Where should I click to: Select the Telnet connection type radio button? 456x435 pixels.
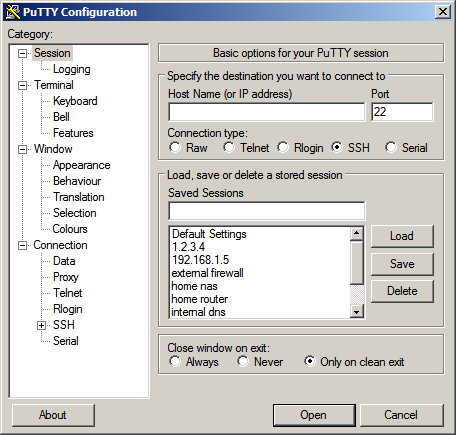click(229, 147)
